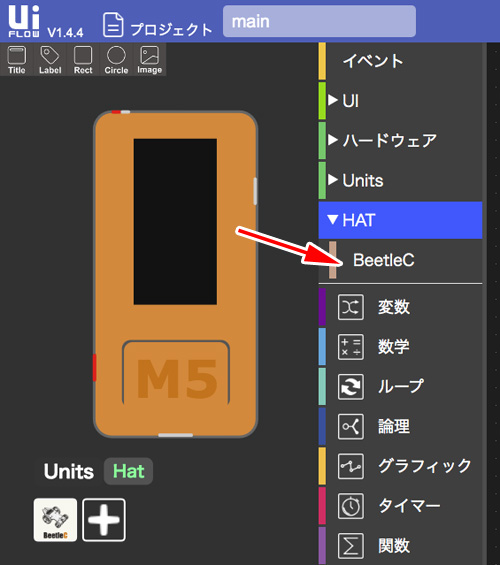Expand the ハードウェア hardware category

coord(400,140)
